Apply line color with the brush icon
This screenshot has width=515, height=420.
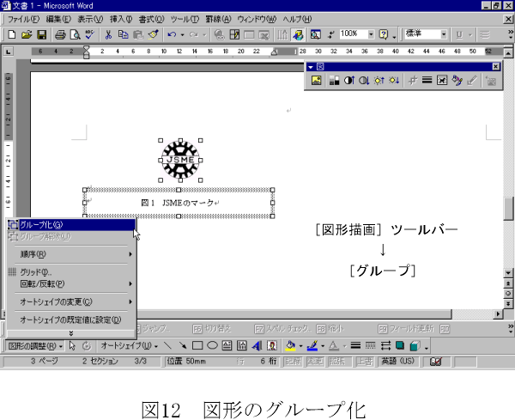[x=312, y=346]
